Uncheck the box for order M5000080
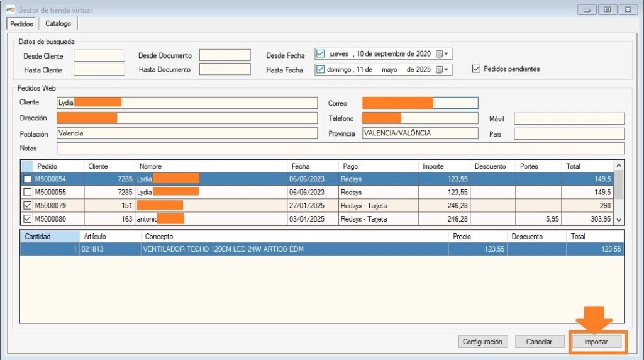This screenshot has height=360, width=644. [x=27, y=218]
